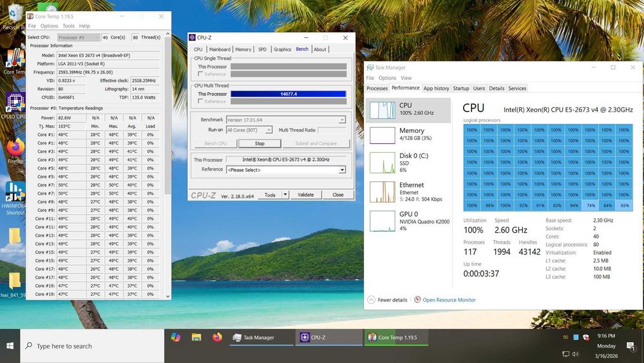Click the 65% logical processor cell
Image resolution: width=644 pixels, height=363 pixels.
click(624, 205)
